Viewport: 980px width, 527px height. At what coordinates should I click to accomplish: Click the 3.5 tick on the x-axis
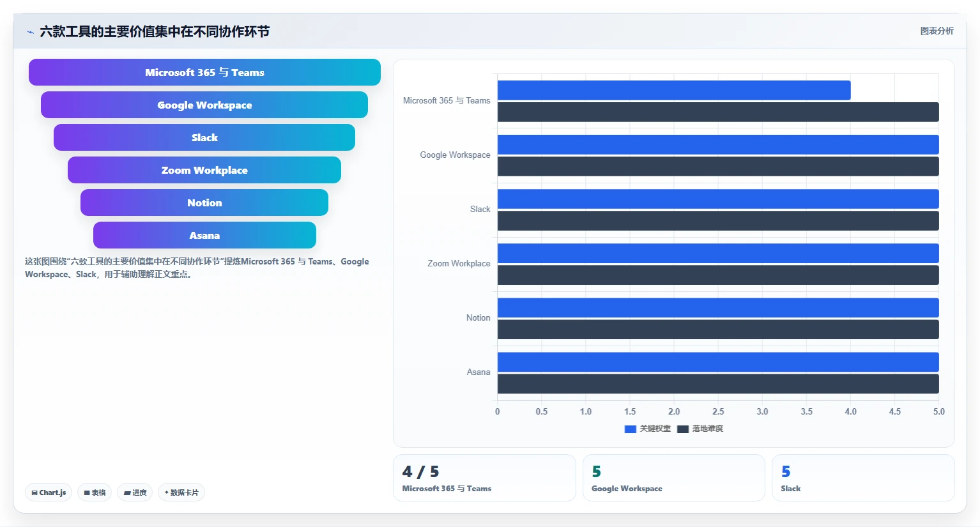[x=806, y=411]
